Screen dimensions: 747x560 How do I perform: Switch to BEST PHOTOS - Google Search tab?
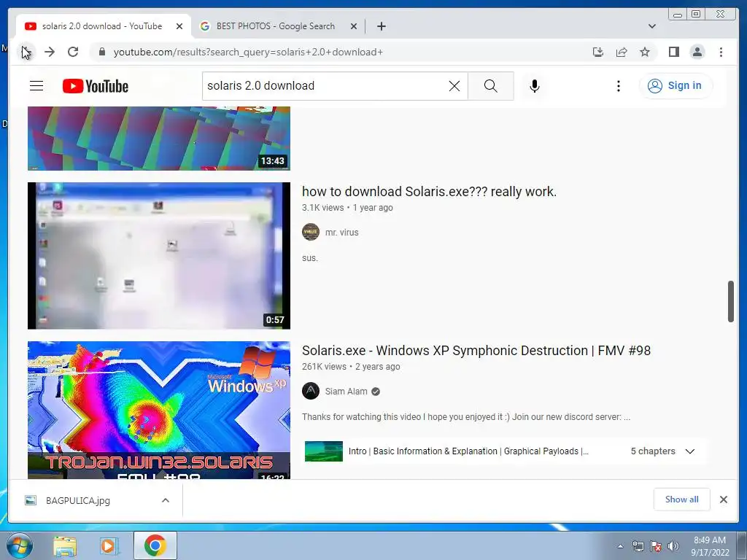click(275, 26)
